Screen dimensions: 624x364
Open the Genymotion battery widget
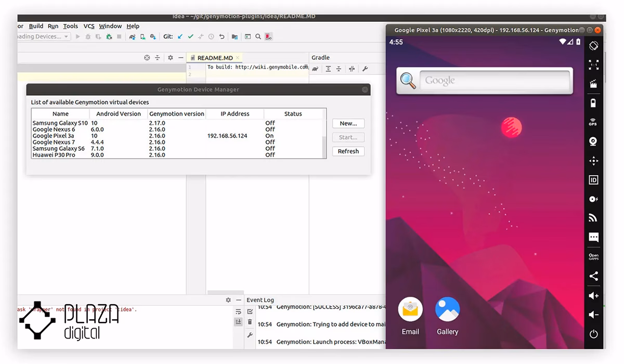pyautogui.click(x=593, y=103)
